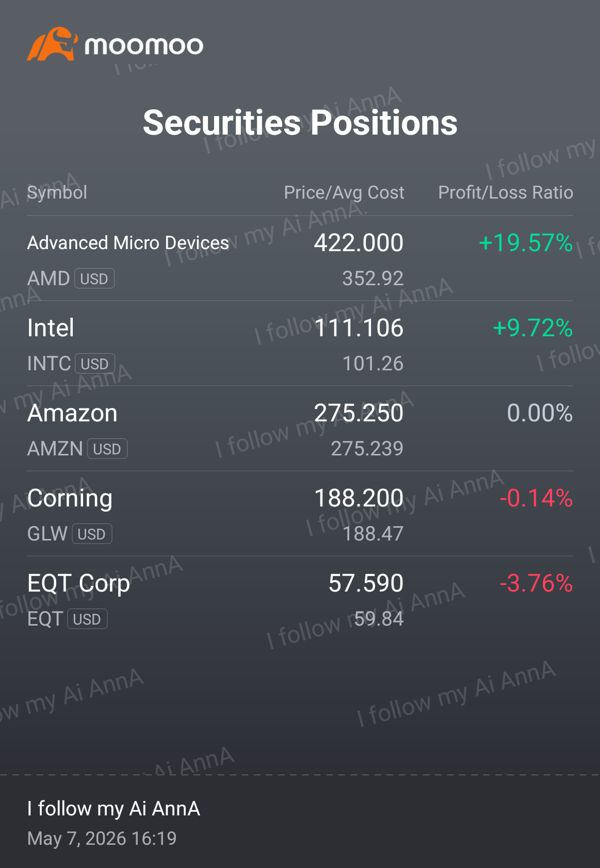600x868 pixels.
Task: Select the USD badge next to INTC
Action: coord(95,364)
